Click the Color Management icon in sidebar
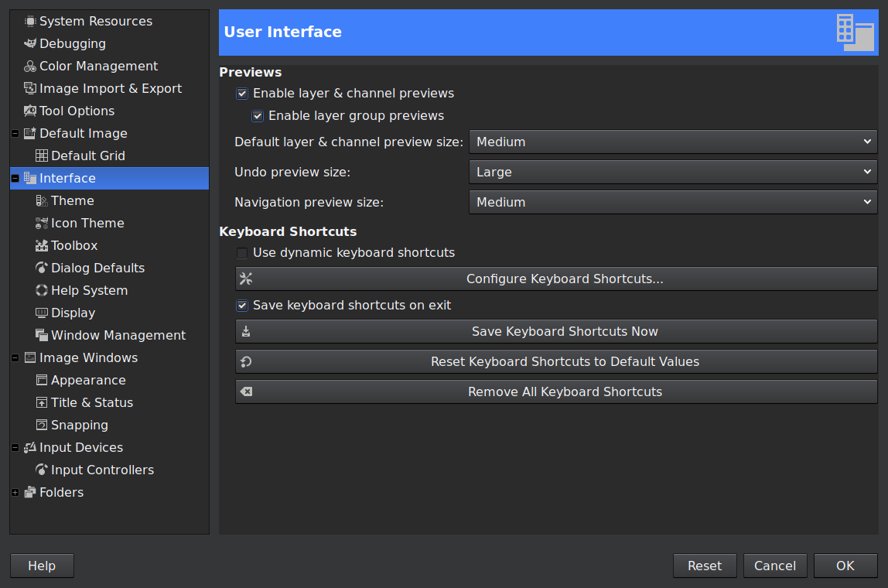This screenshot has width=888, height=588. coord(30,67)
